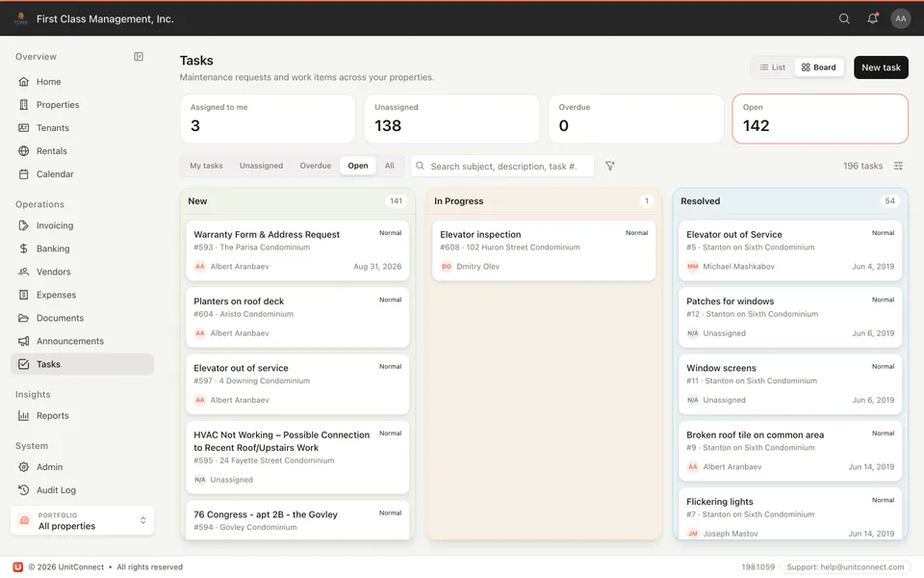Screen dimensions: 924x578
Task: Switch to Board view
Action: (818, 67)
